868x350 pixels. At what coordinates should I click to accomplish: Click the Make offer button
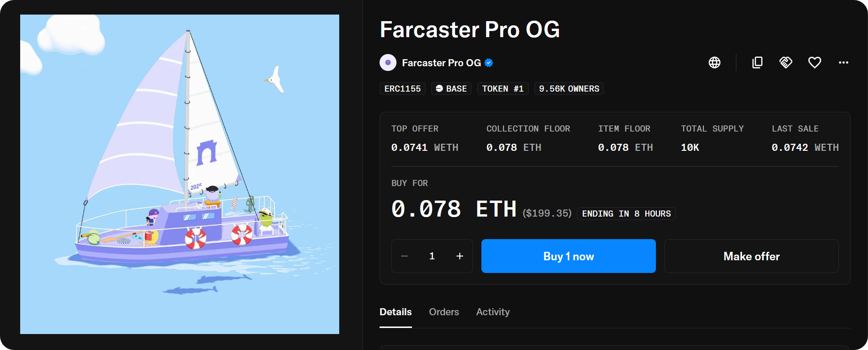[x=751, y=256]
